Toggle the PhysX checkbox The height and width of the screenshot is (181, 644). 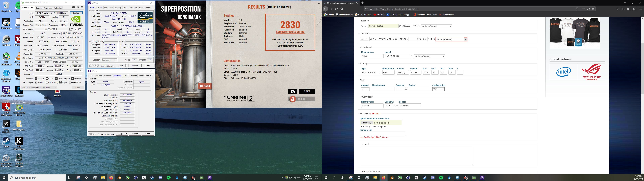tap(61, 82)
